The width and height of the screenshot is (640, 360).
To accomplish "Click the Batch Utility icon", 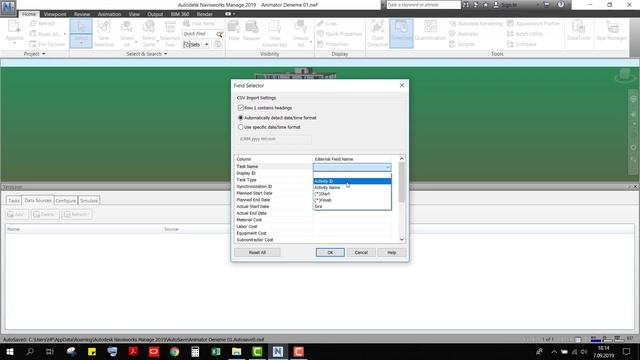I will pos(510,34).
